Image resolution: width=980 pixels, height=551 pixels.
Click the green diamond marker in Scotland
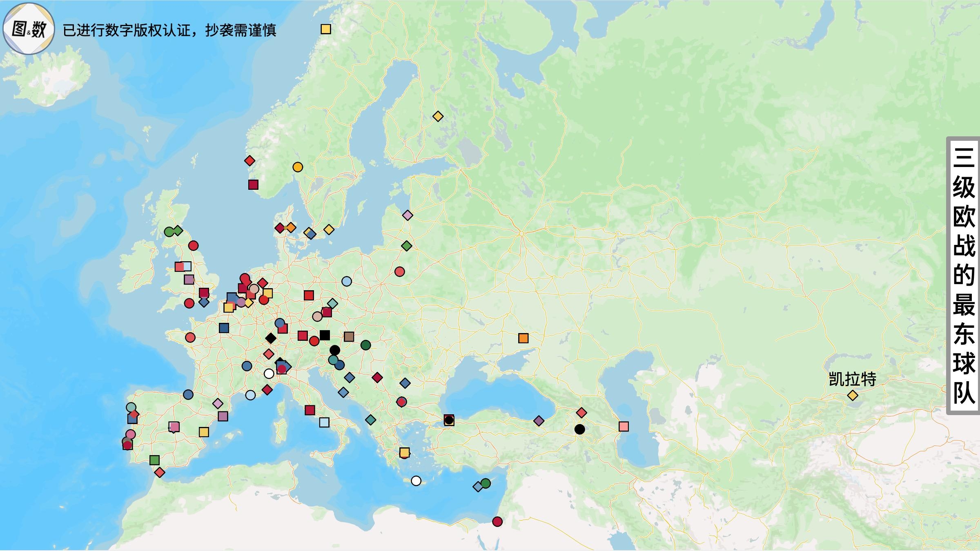178,230
